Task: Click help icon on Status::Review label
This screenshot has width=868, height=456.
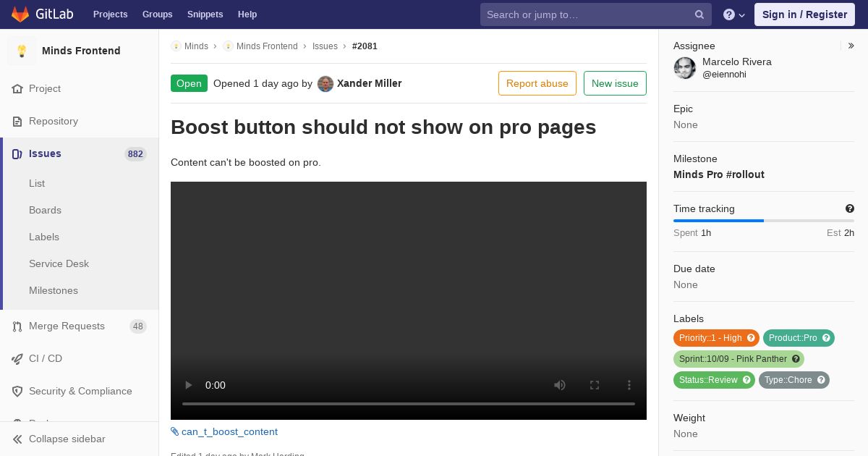Action: (x=746, y=380)
